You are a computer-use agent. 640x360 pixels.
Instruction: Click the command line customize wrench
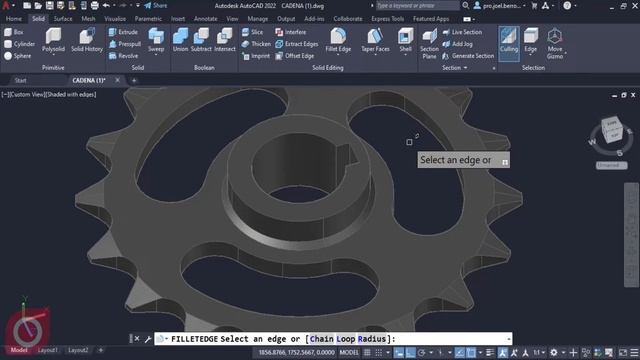point(148,339)
